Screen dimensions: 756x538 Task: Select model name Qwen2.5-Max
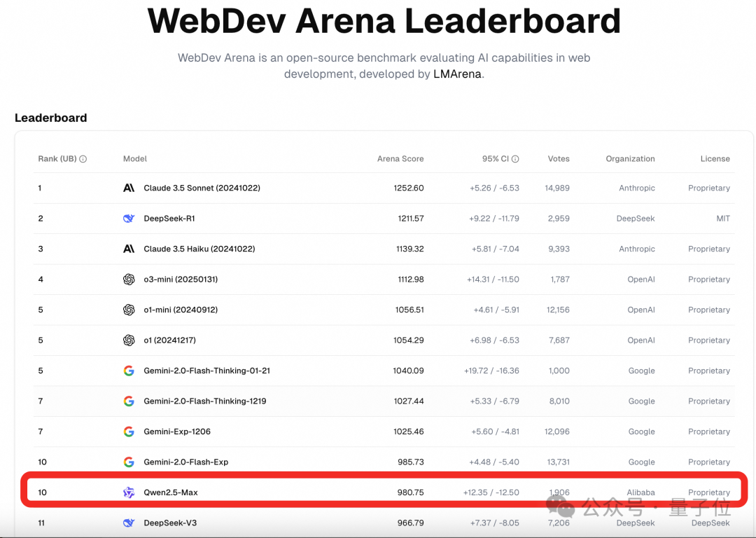point(171,492)
